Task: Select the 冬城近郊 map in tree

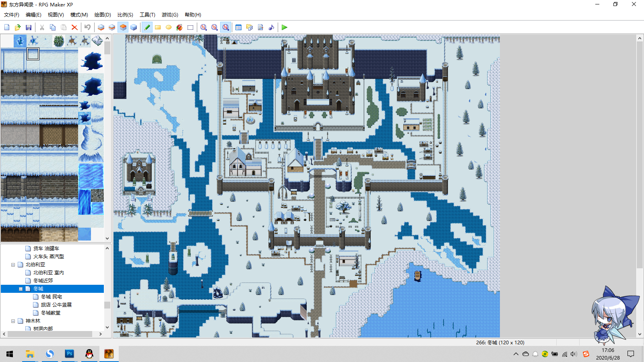Action: [x=43, y=281]
